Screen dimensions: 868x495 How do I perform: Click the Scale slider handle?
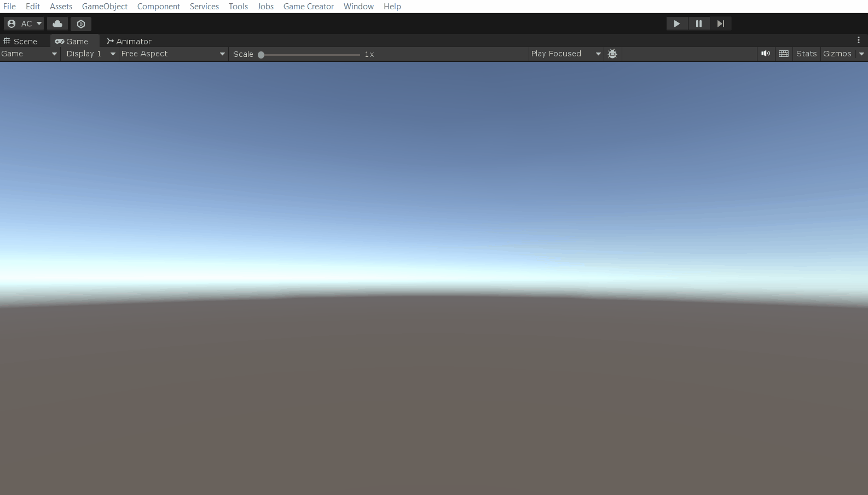[261, 55]
